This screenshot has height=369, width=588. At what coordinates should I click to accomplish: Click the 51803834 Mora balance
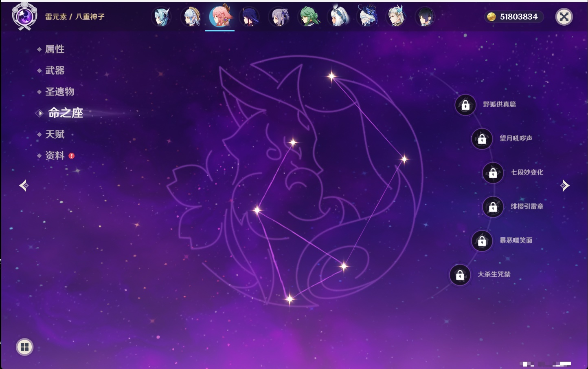tap(519, 17)
